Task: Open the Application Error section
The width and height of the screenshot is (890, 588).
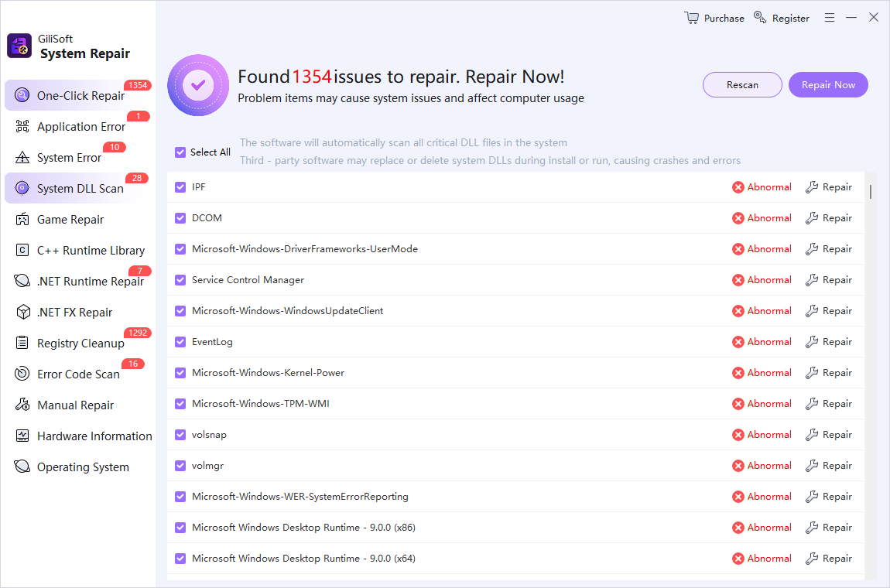Action: (x=78, y=127)
